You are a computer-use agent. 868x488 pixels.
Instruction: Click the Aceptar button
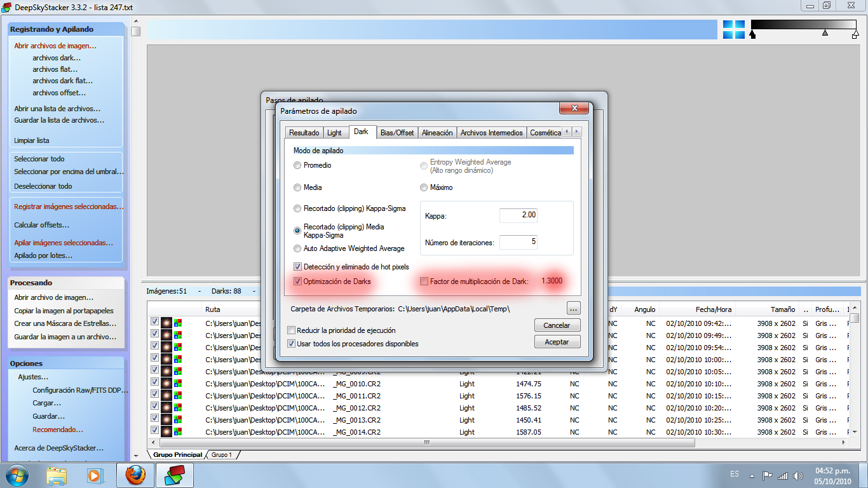(x=557, y=342)
